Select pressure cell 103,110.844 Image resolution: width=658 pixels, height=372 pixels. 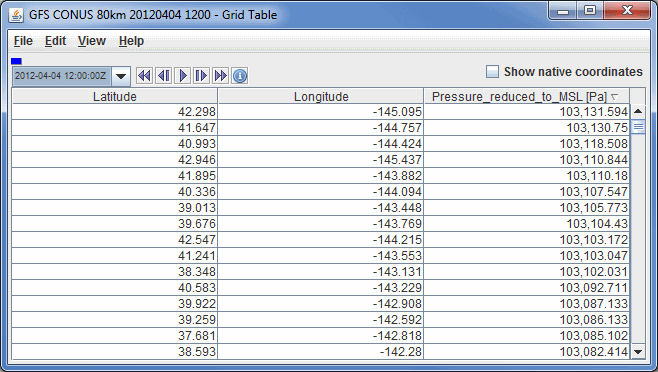[527, 160]
